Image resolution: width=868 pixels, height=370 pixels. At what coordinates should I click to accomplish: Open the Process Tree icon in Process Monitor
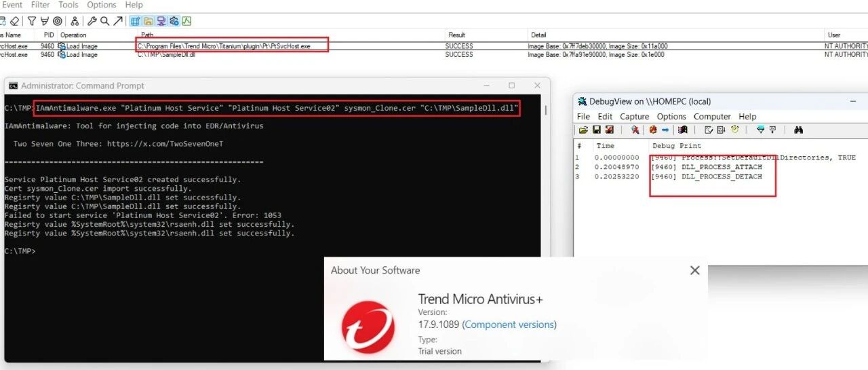point(75,21)
